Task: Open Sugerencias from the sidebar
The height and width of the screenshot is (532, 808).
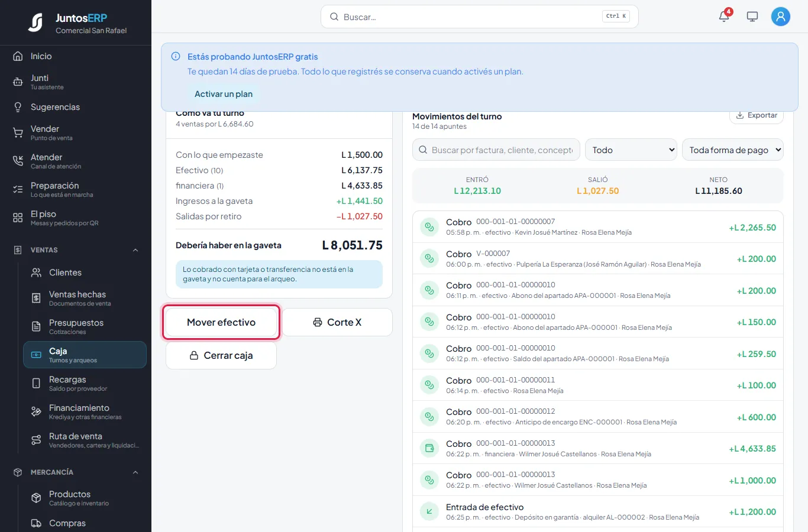Action: pos(76,107)
